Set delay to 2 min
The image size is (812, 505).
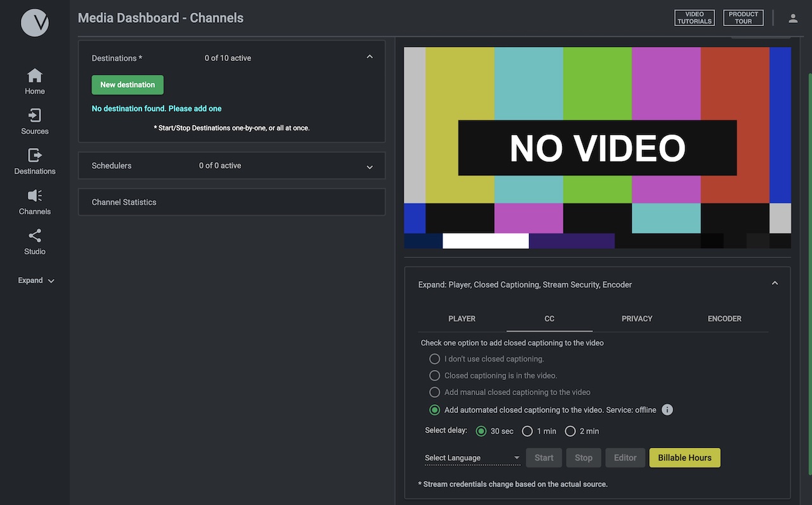click(x=570, y=431)
